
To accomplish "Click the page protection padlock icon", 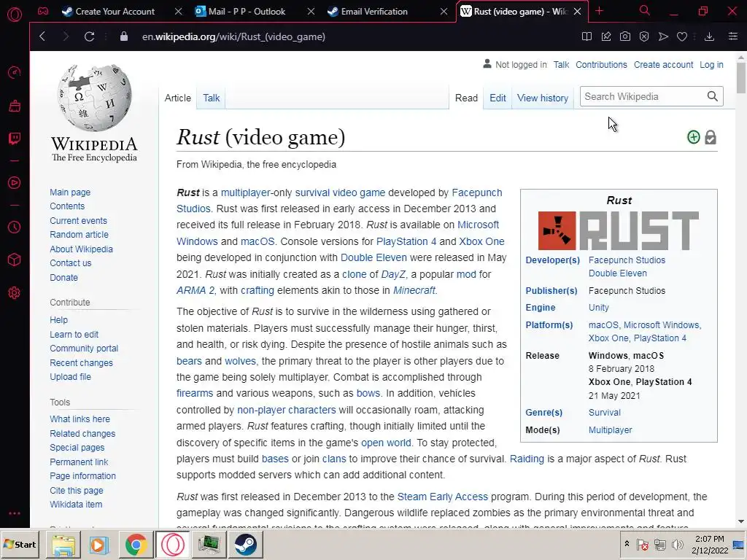I will point(711,137).
